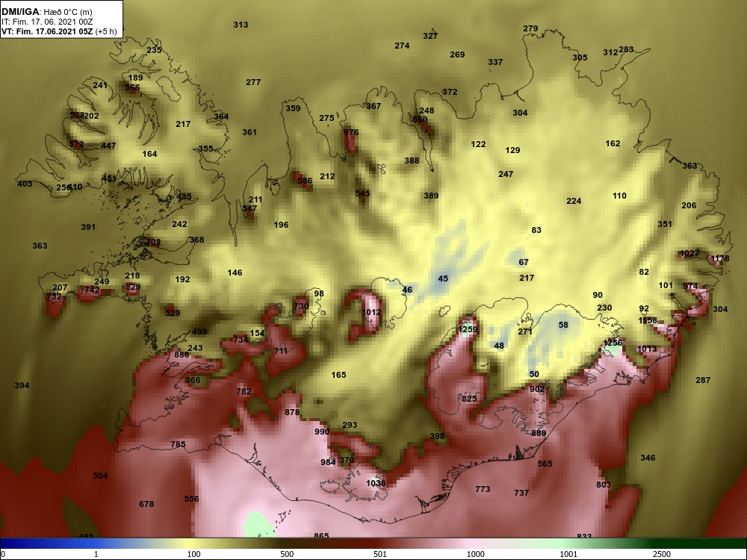Click the map value 888

(182, 355)
